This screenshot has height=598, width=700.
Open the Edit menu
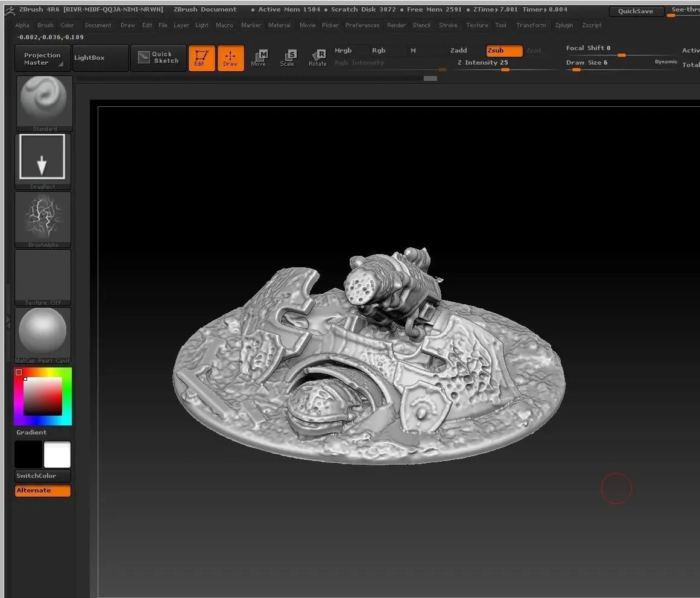pyautogui.click(x=147, y=25)
